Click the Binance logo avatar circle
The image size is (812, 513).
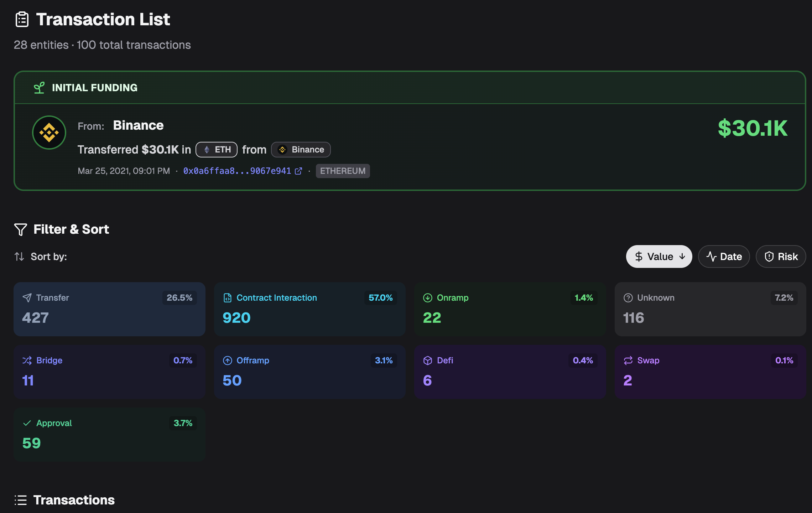click(49, 133)
